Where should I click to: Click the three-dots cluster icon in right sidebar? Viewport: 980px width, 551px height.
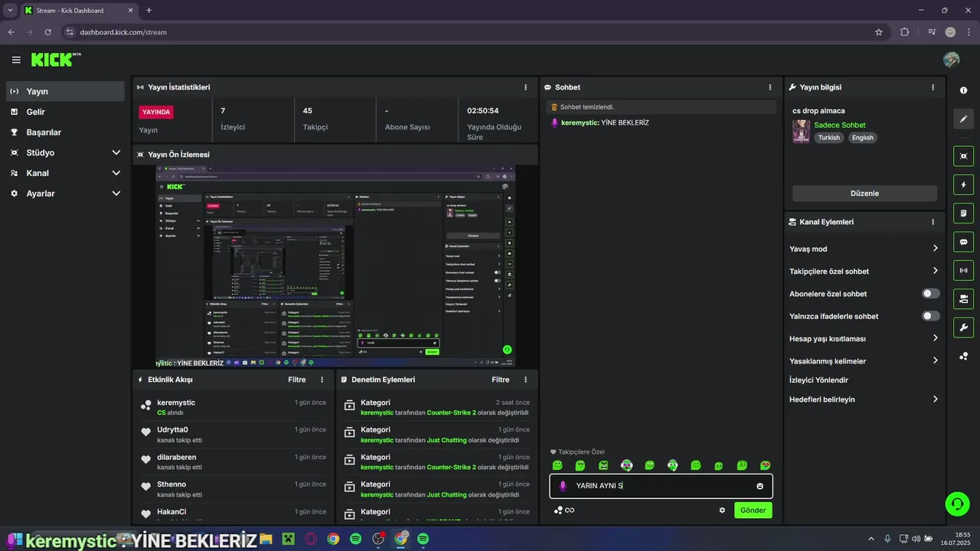point(963,357)
